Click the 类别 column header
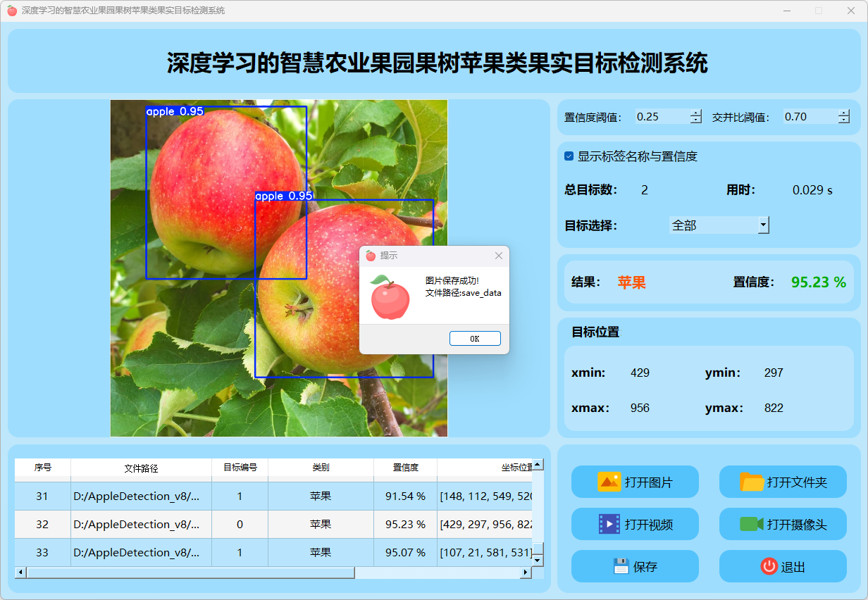This screenshot has height=600, width=868. pos(321,468)
